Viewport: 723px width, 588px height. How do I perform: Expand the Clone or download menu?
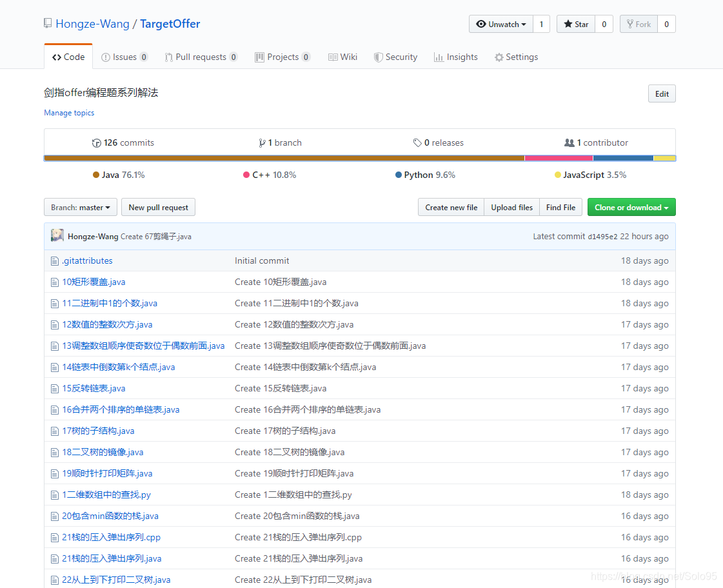point(631,208)
